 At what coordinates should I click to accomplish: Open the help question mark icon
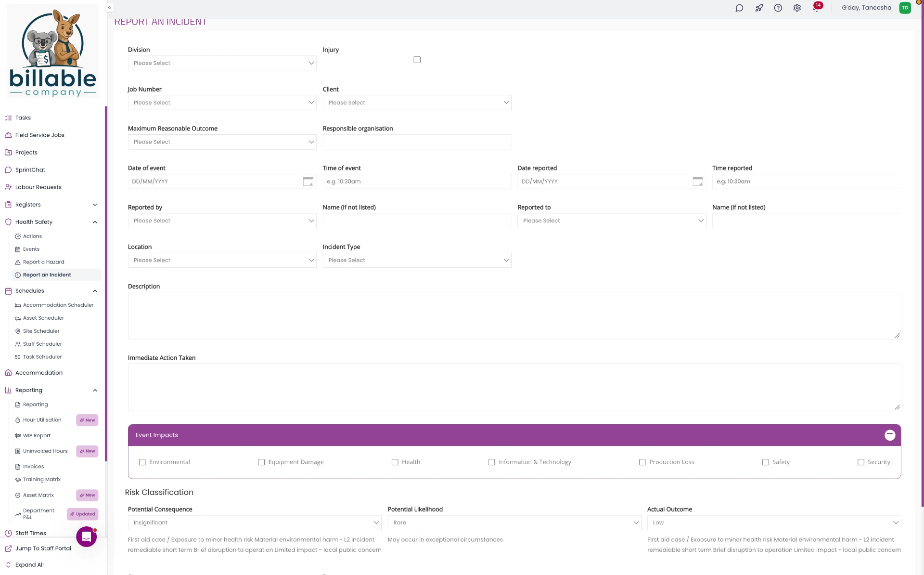click(778, 8)
